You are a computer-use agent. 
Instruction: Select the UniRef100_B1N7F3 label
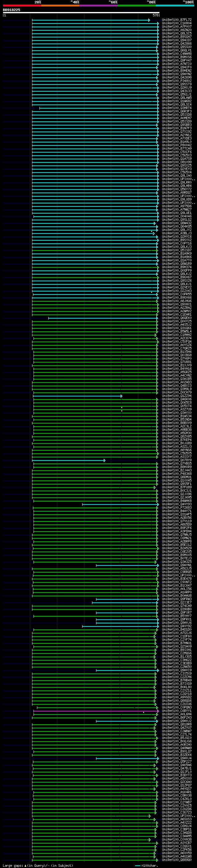coord(177,128)
